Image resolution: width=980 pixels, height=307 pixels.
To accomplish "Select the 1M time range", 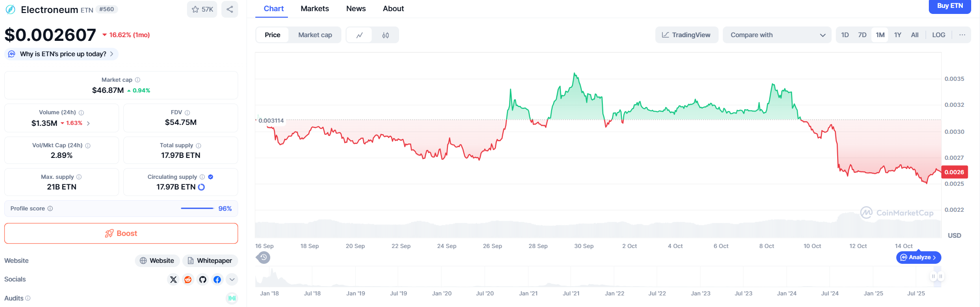I will click(x=880, y=35).
